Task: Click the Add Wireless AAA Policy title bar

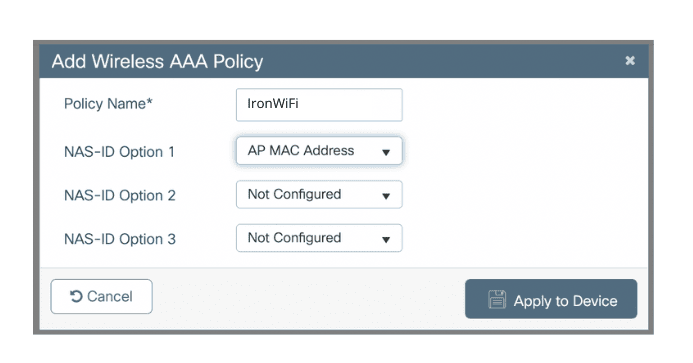Action: click(x=344, y=61)
